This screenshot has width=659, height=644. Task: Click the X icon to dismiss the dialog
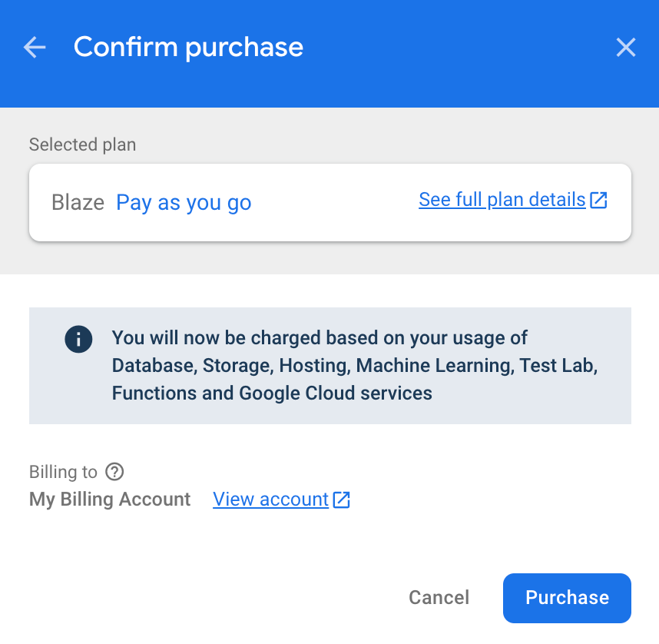tap(626, 47)
